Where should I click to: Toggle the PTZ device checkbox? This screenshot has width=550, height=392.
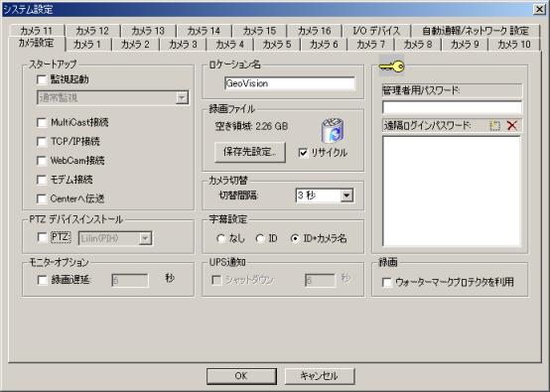tap(42, 237)
